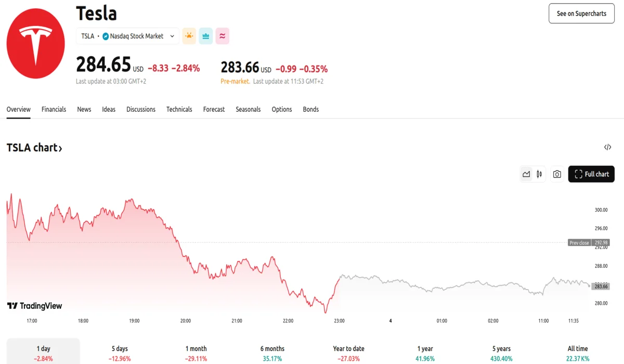The image size is (624, 364).
Task: Take a chart snapshot with camera icon
Action: 557,174
